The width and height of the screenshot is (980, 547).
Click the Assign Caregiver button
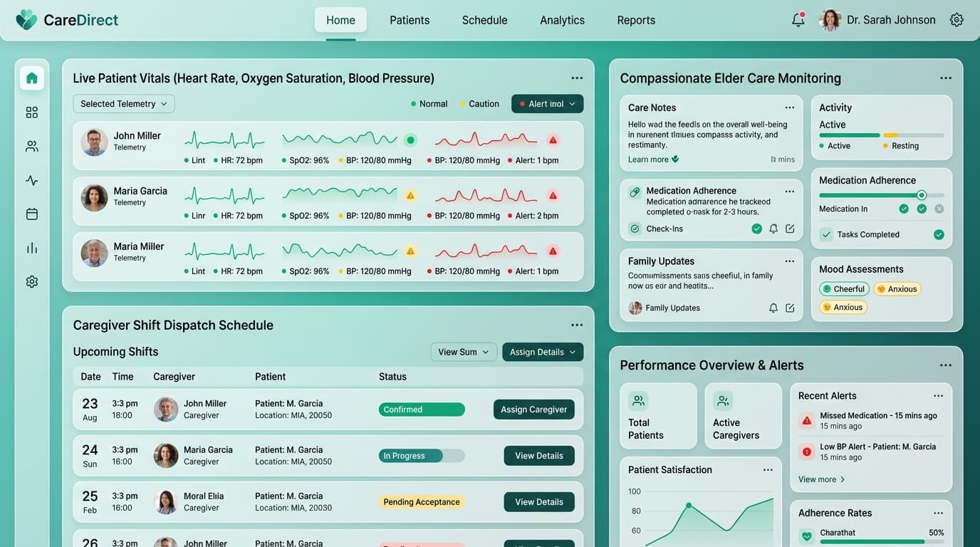[x=533, y=410]
